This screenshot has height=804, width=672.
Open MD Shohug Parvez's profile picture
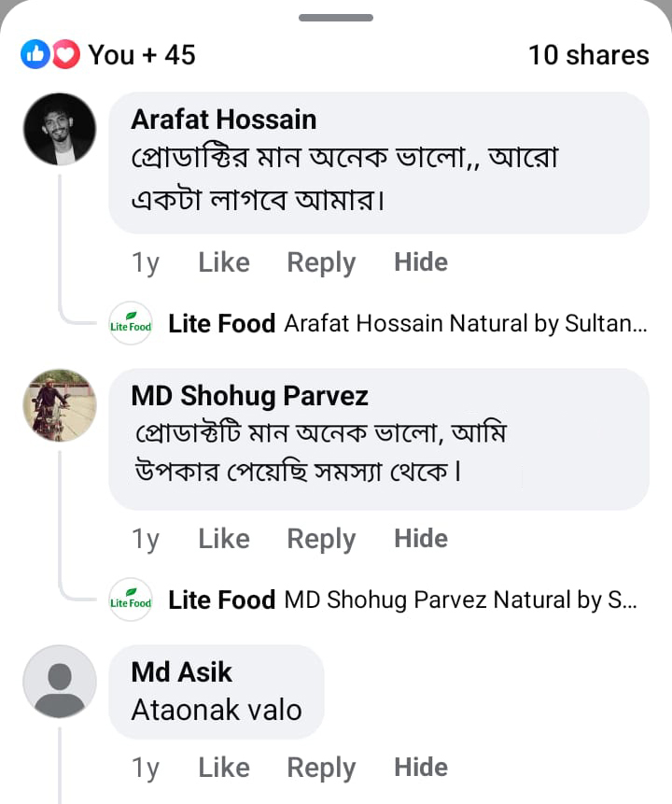[x=59, y=405]
